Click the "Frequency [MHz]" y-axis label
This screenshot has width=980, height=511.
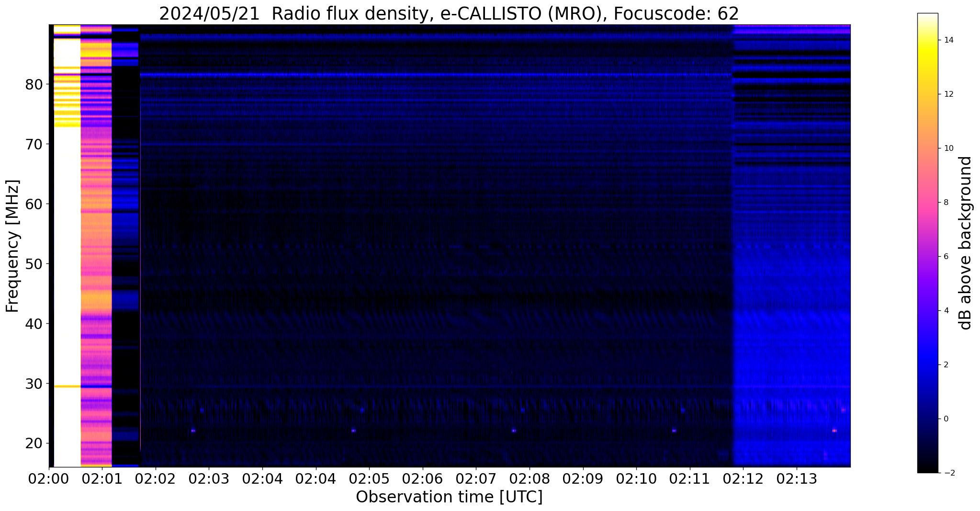(x=12, y=246)
